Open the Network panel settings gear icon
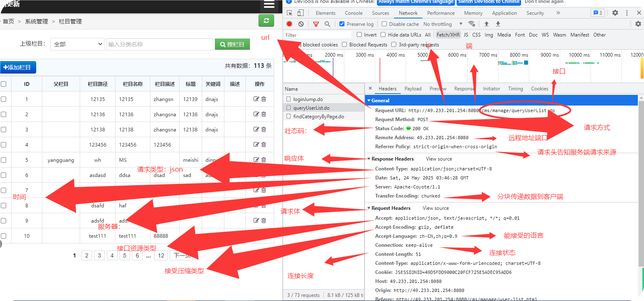The image size is (644, 301). 638,24
